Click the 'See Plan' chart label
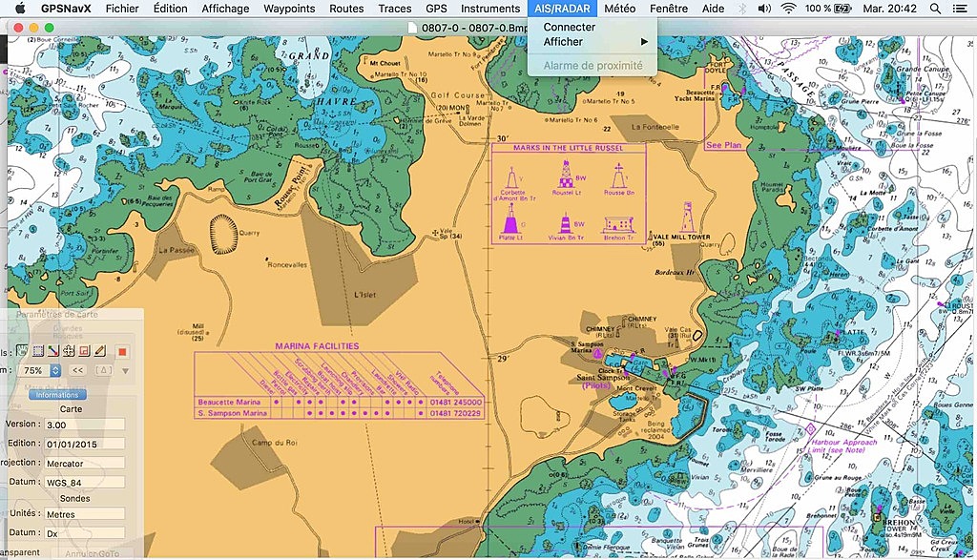 coord(723,145)
